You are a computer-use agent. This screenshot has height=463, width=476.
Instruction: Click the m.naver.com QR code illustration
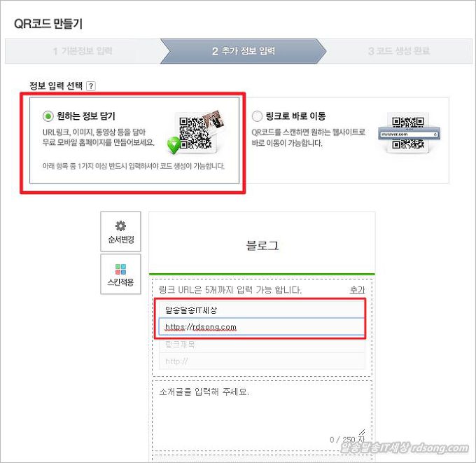point(409,133)
